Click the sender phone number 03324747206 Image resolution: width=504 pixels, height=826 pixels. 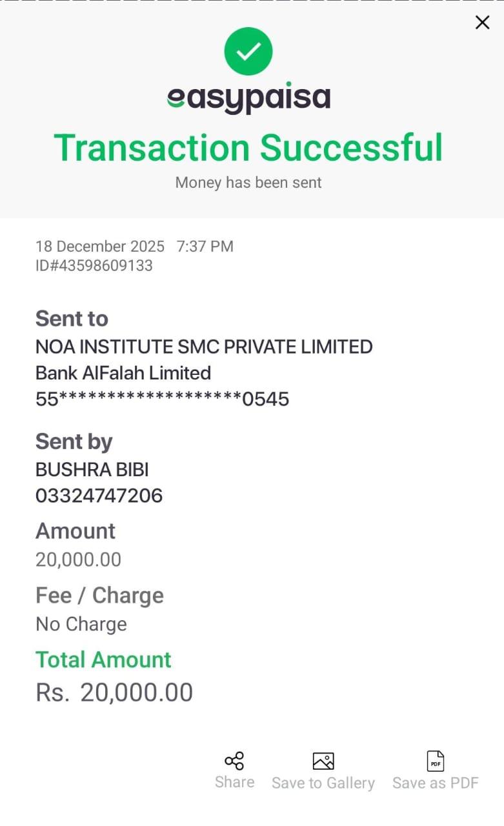click(99, 496)
